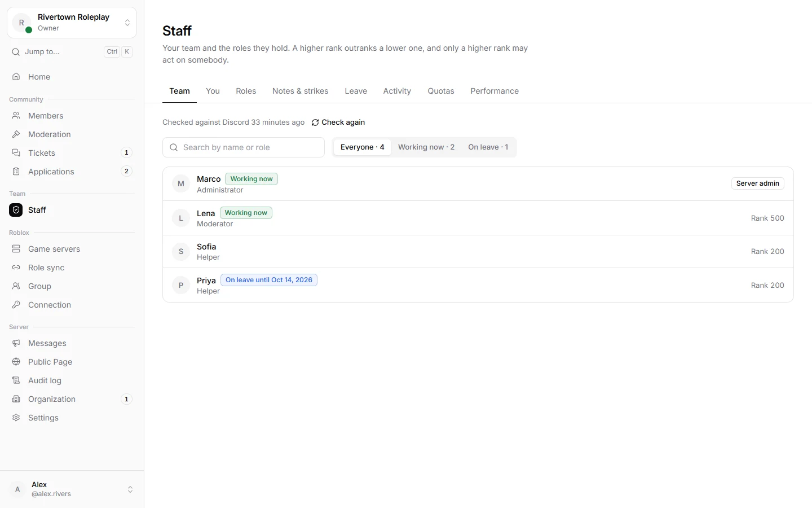Click the Server admin badge on Marco
The image size is (812, 508).
pyautogui.click(x=757, y=183)
